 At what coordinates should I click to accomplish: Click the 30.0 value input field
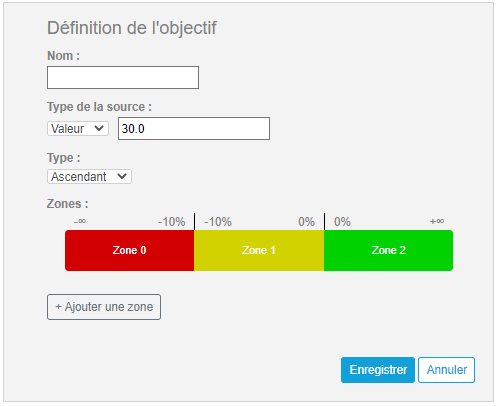coord(194,128)
